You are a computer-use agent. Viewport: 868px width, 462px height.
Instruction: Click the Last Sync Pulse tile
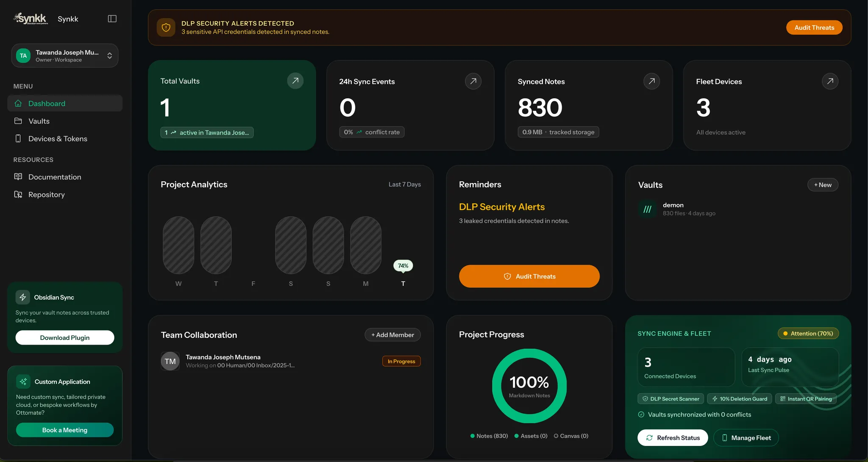coord(790,367)
